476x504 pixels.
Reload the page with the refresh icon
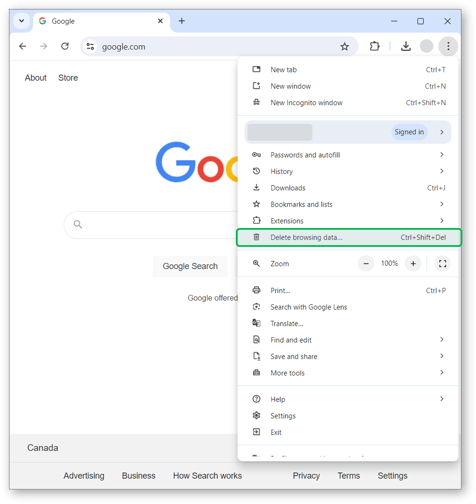[65, 46]
